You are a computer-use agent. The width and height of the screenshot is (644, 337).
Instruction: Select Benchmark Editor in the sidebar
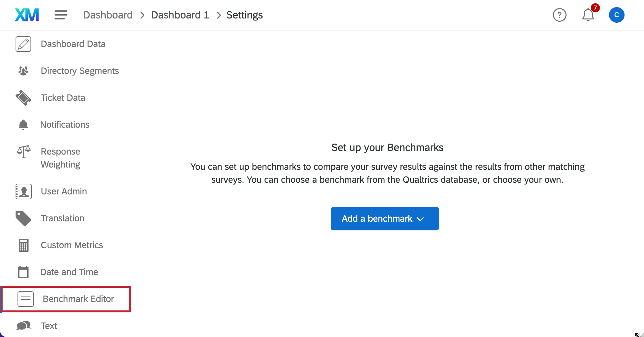pyautogui.click(x=78, y=299)
